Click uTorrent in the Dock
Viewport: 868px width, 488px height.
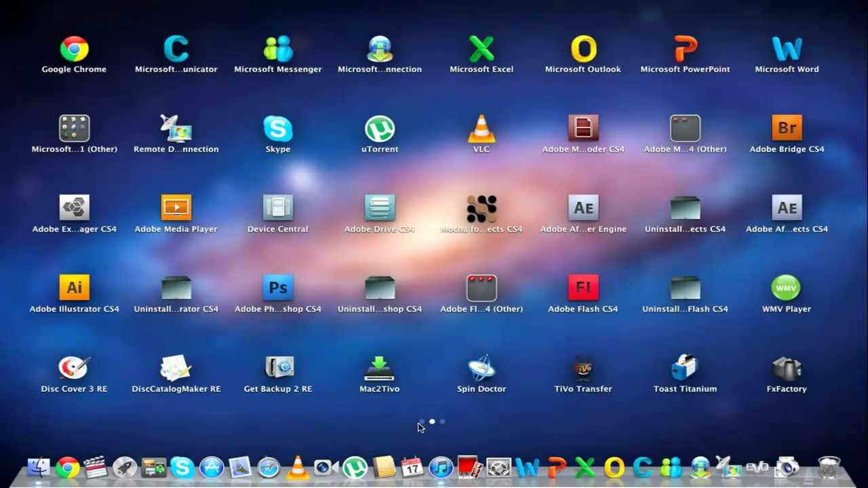355,468
